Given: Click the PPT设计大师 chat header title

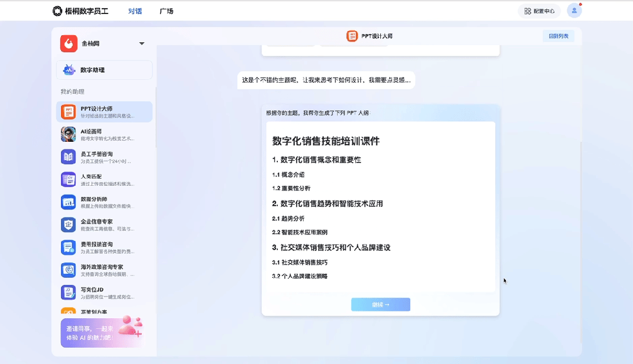Looking at the screenshot, I should (x=377, y=36).
